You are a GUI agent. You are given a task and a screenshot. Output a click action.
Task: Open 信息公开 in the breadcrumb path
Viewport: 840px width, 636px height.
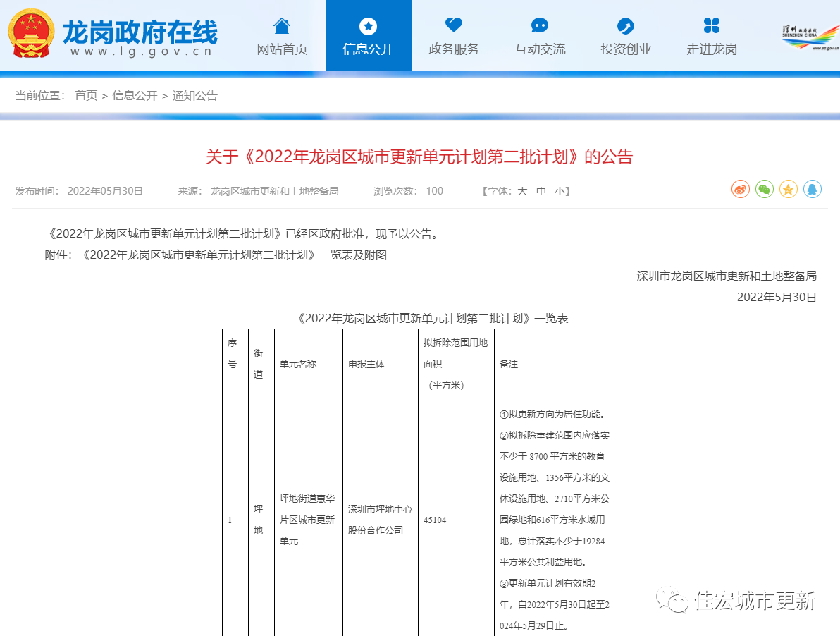[135, 96]
